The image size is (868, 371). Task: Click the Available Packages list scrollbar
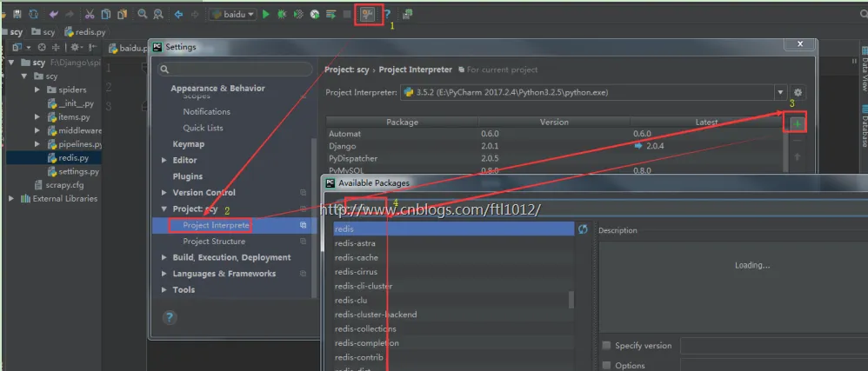(571, 299)
